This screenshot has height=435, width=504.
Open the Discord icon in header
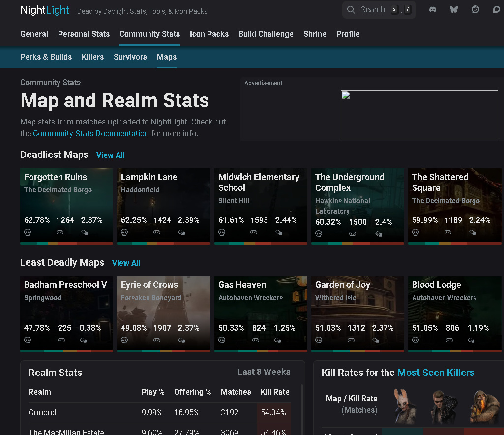click(433, 10)
